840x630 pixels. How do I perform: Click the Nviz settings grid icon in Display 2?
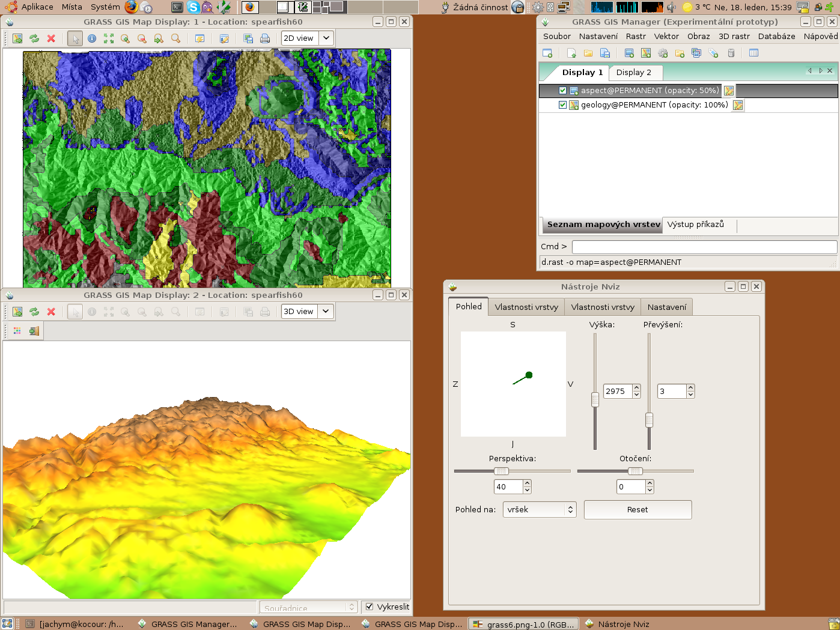tap(17, 331)
